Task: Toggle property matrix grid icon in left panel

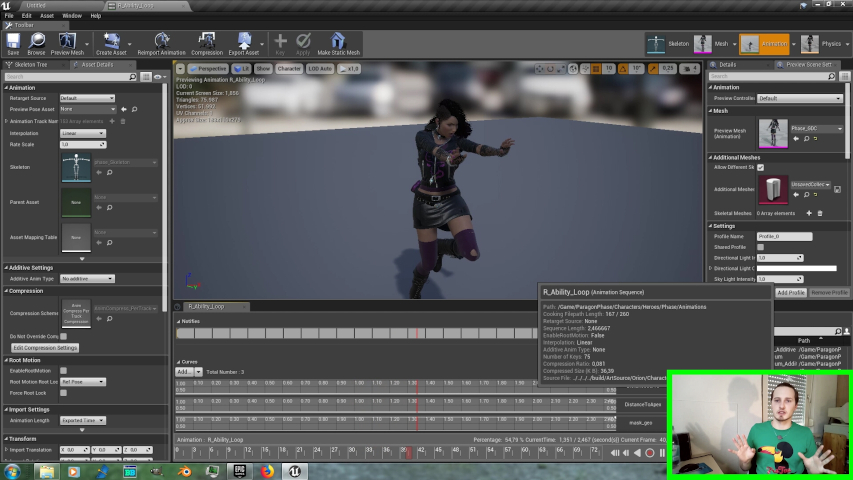Action: pyautogui.click(x=146, y=77)
